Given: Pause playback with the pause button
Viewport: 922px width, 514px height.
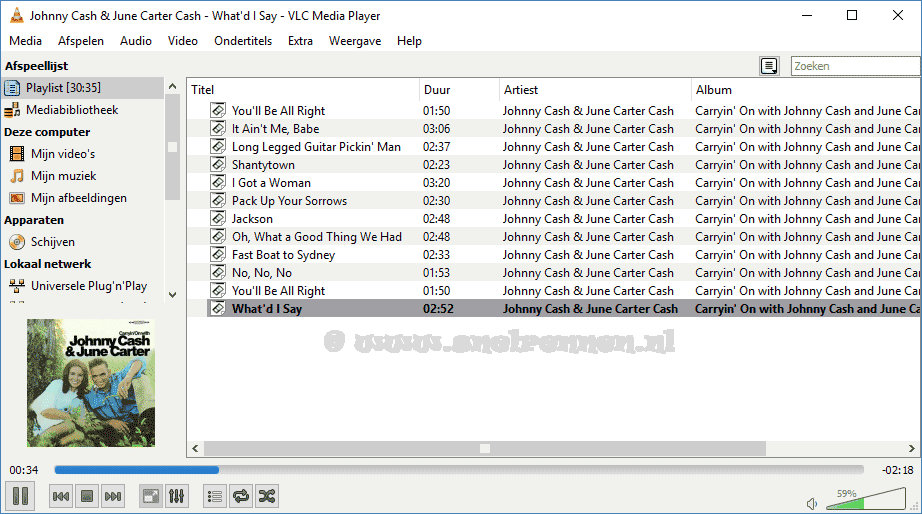Looking at the screenshot, I should 20,496.
